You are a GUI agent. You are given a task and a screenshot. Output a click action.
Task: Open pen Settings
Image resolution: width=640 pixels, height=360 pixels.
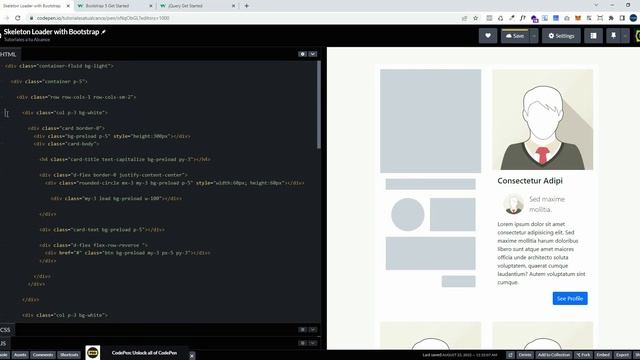pyautogui.click(x=561, y=36)
